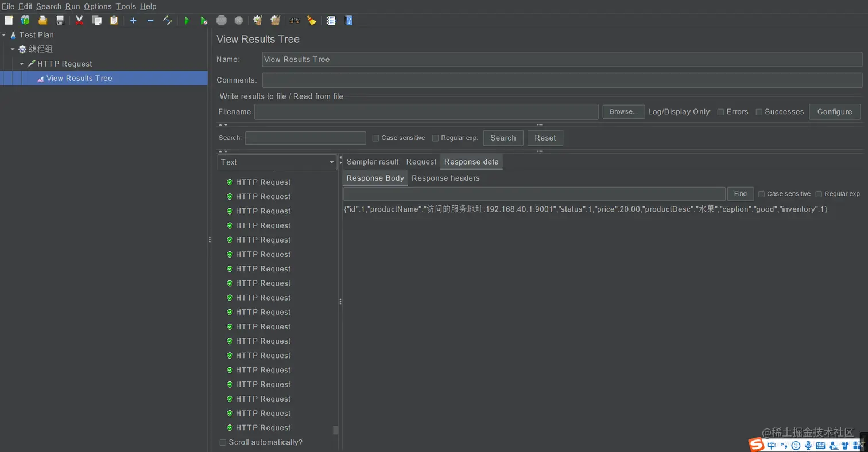Image resolution: width=868 pixels, height=452 pixels.
Task: Open the Edit menu
Action: [x=25, y=6]
